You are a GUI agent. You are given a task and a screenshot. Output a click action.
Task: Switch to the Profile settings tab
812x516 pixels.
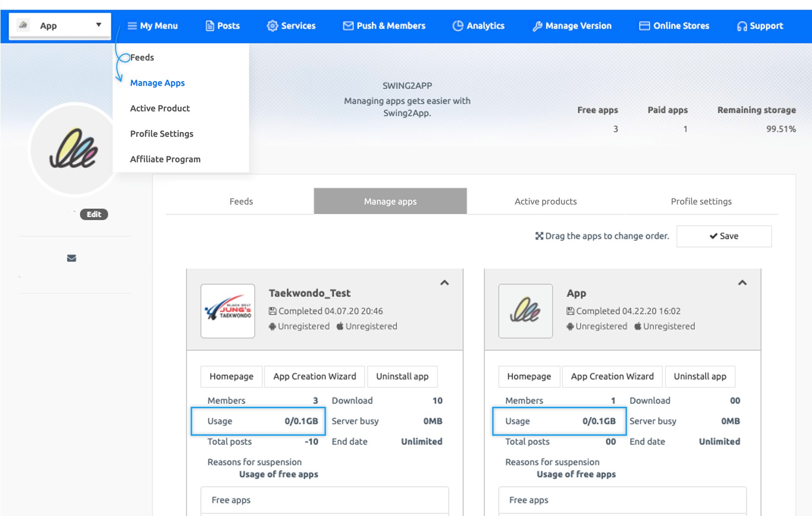click(x=701, y=201)
